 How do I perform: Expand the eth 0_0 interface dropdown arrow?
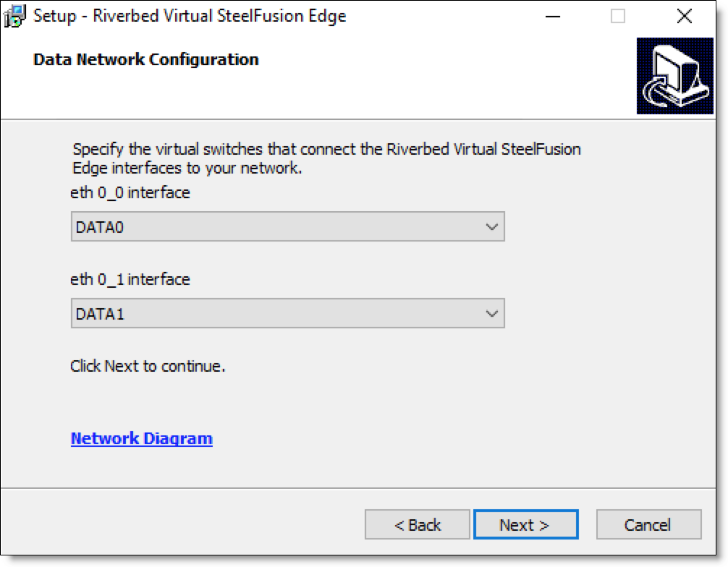tap(491, 227)
